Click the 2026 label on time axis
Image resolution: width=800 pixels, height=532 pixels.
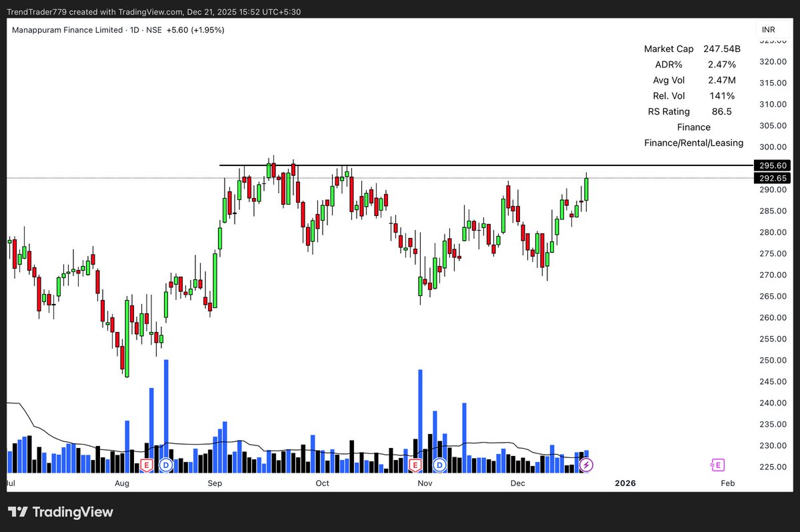625,483
